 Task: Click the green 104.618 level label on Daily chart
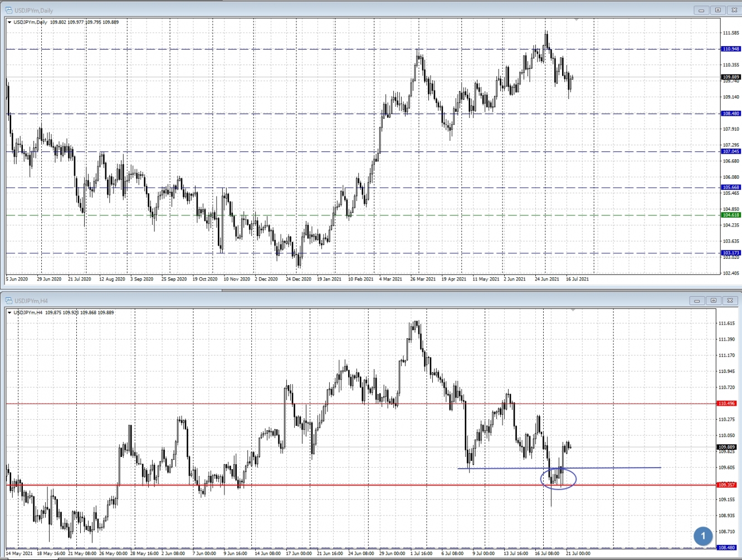731,215
